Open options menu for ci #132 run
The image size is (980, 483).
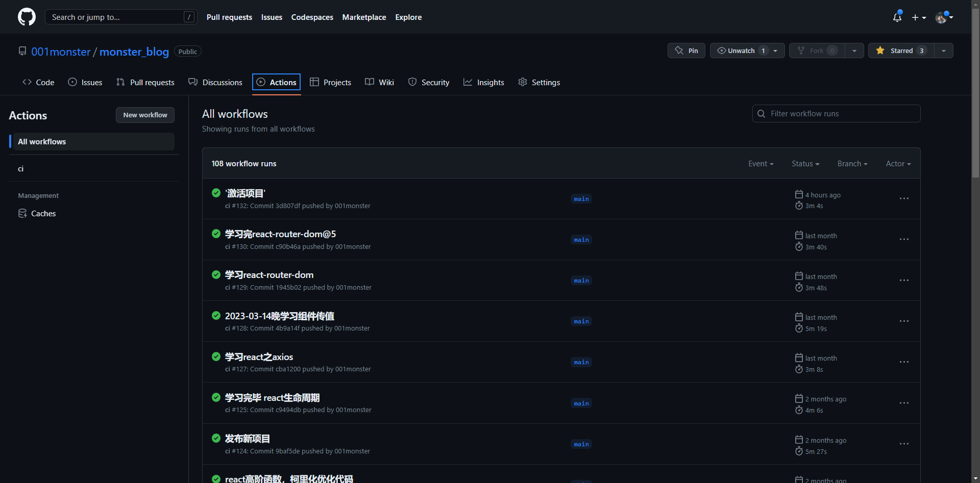pyautogui.click(x=904, y=198)
